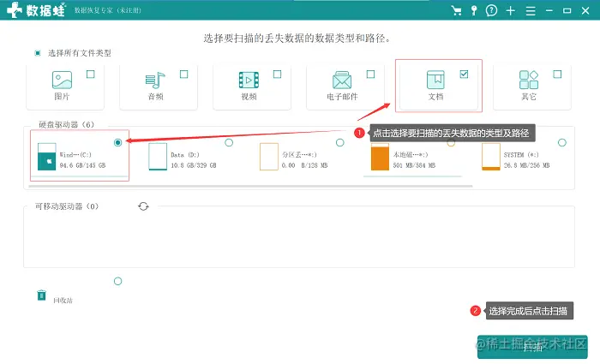600x364 pixels.
Task: Select the Data (D:) drive radio button
Action: tap(229, 143)
